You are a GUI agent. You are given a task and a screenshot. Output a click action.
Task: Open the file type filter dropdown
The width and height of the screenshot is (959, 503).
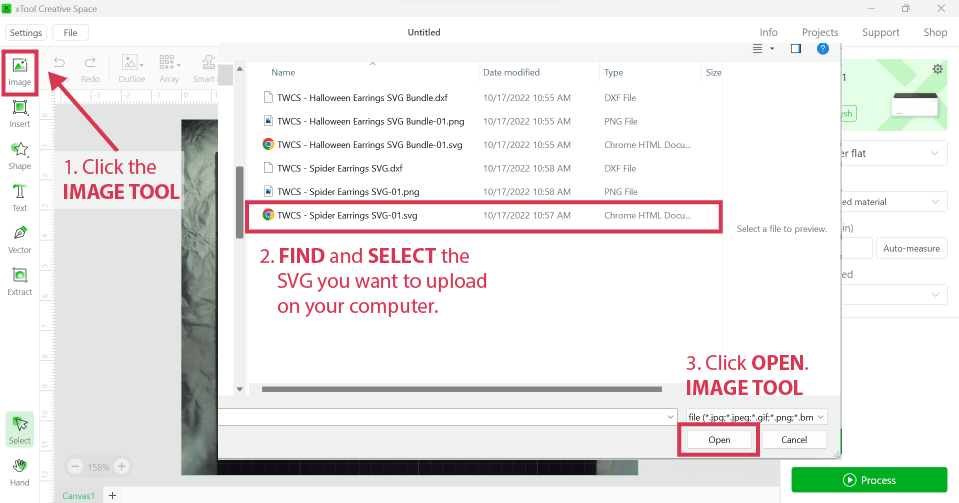coord(757,417)
